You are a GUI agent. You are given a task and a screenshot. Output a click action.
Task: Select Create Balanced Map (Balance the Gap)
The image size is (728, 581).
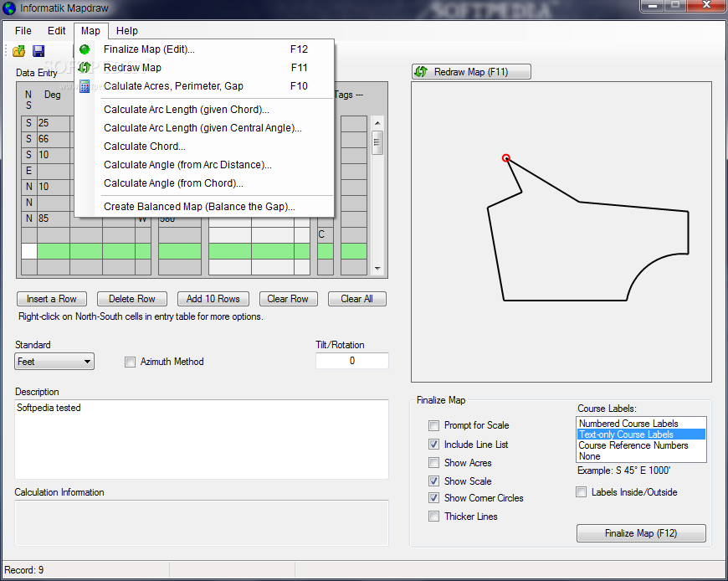204,207
